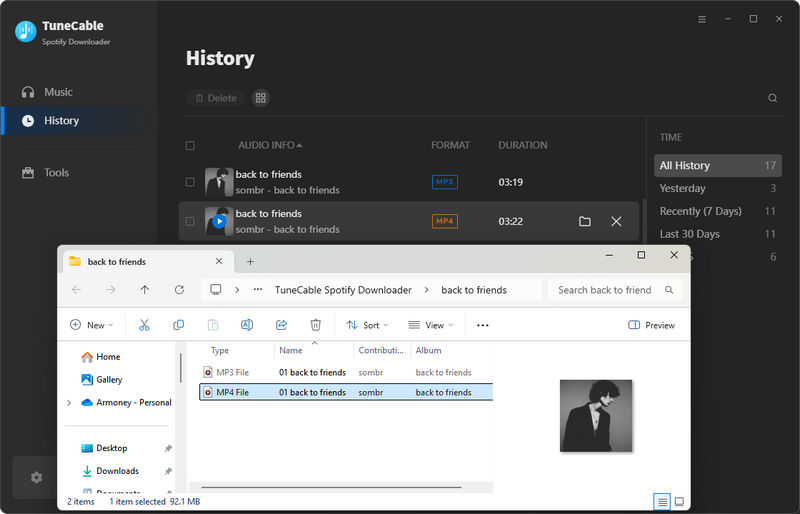The width and height of the screenshot is (800, 514).
Task: Share the selected file
Action: click(x=281, y=325)
